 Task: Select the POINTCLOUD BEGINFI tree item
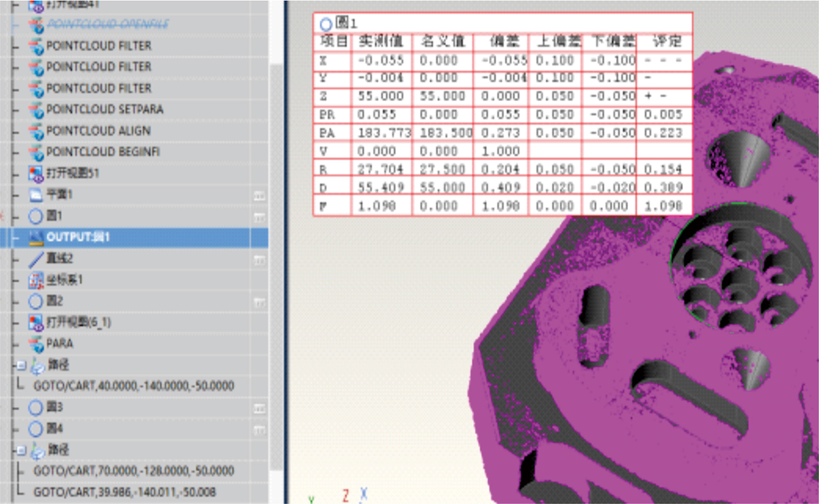(x=98, y=152)
